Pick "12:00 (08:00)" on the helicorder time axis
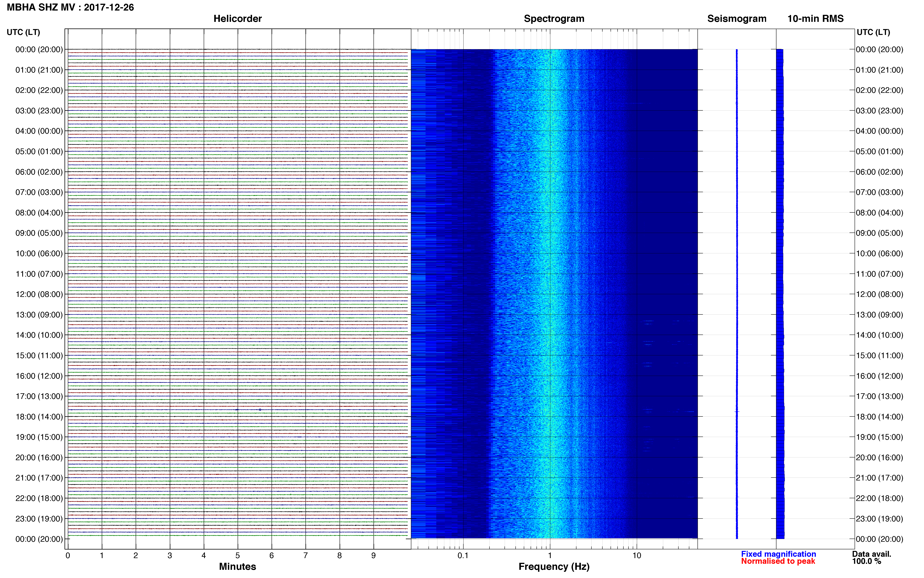 point(39,294)
